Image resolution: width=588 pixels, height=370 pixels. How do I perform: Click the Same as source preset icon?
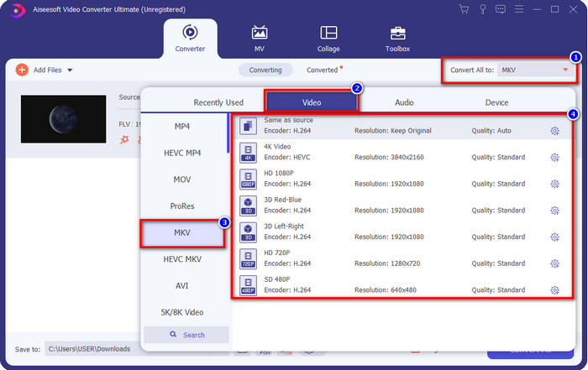(x=249, y=126)
